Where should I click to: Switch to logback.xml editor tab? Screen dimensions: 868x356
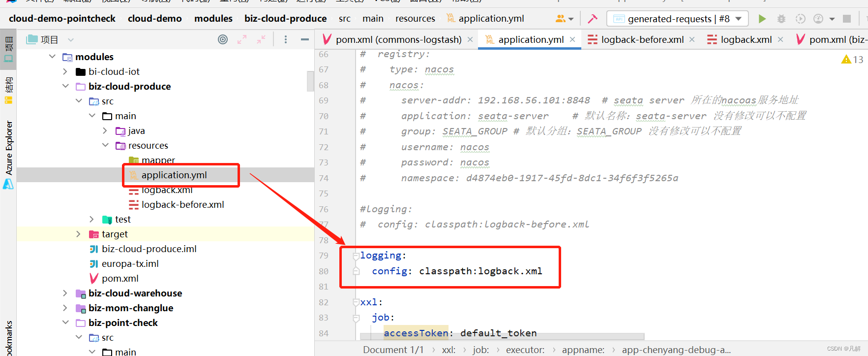746,39
